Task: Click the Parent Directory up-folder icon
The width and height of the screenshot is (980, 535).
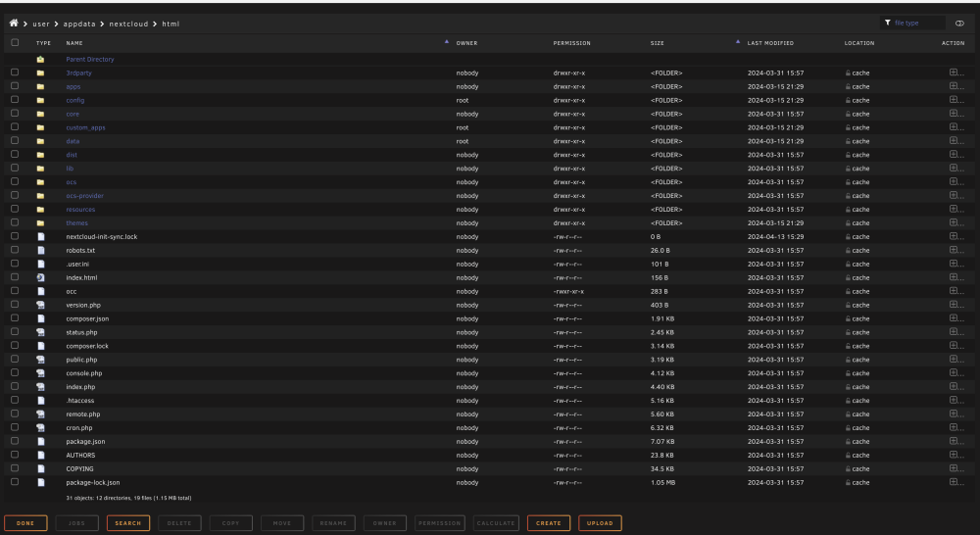Action: 40,60
